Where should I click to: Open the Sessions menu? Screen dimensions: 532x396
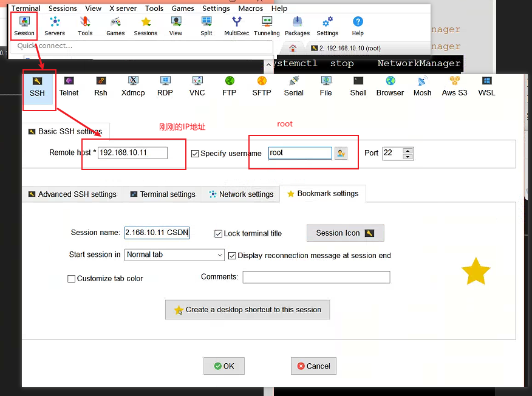coord(63,8)
